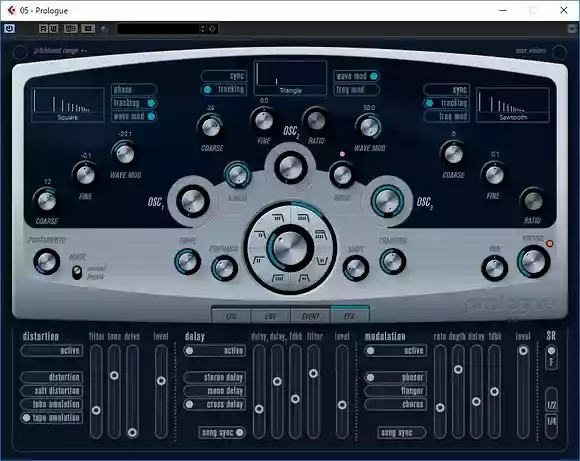The width and height of the screenshot is (580, 461).
Task: Toggle the plug-in activate power button
Action: tap(9, 28)
